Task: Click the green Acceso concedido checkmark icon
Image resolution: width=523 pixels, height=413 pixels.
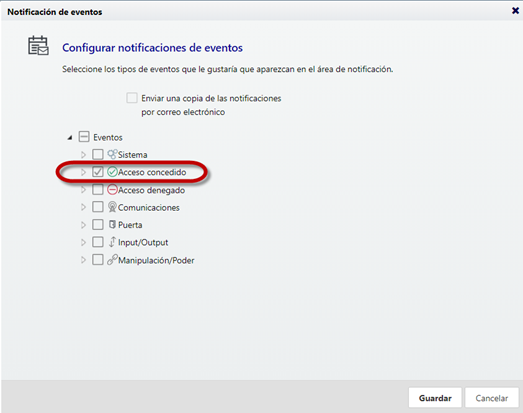Action: [x=112, y=172]
